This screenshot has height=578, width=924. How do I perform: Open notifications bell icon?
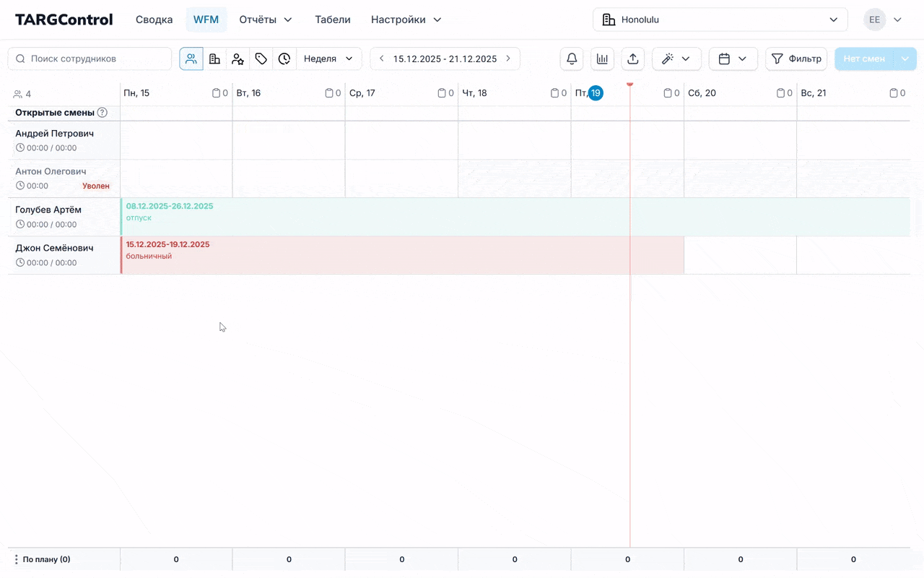[x=572, y=59]
